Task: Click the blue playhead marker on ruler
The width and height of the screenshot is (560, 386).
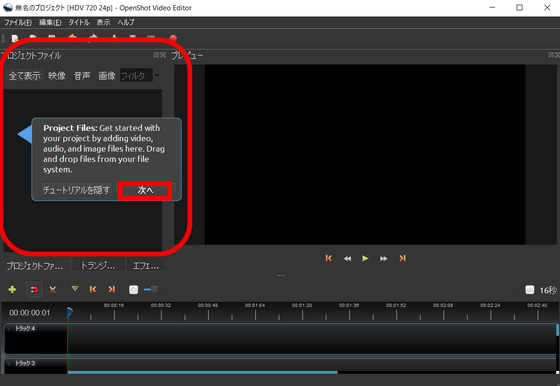Action: [70, 313]
